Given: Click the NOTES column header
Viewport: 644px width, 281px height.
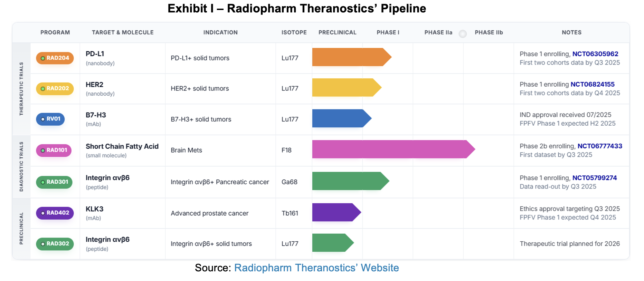Looking at the screenshot, I should pyautogui.click(x=571, y=32).
